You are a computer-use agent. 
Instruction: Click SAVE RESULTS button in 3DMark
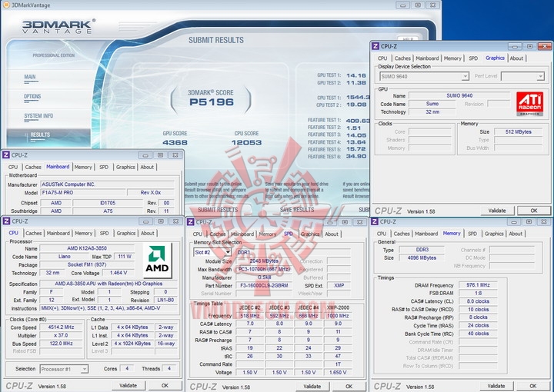tap(297, 210)
